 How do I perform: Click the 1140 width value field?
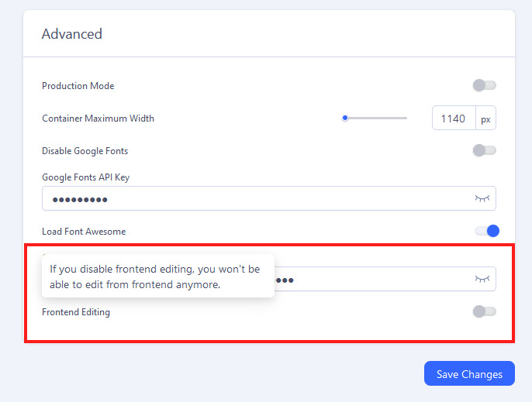[453, 119]
